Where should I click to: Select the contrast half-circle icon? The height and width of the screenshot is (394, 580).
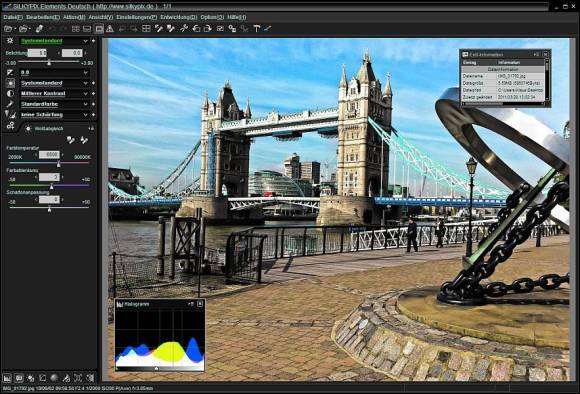click(x=10, y=94)
